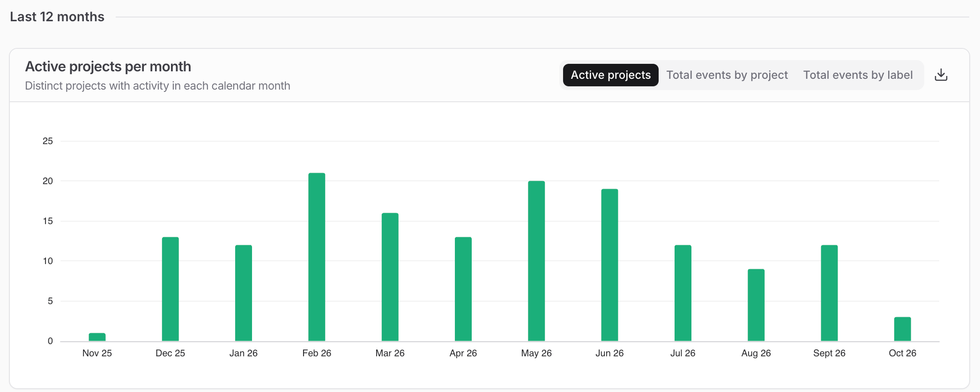Download the active projects chart data
The width and height of the screenshot is (980, 392).
point(941,75)
